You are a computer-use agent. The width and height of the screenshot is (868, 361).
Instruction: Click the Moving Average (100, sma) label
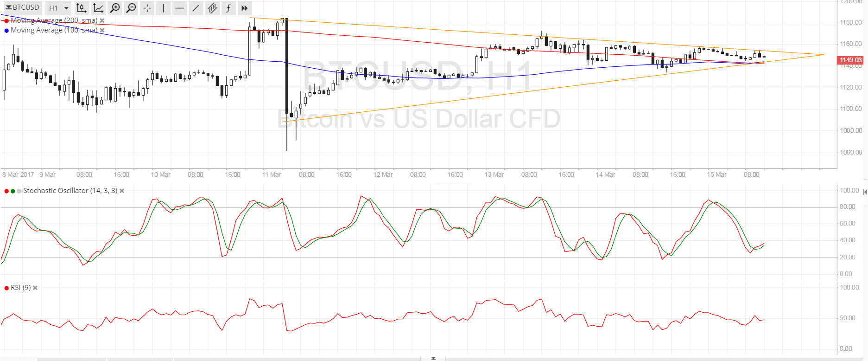(54, 30)
